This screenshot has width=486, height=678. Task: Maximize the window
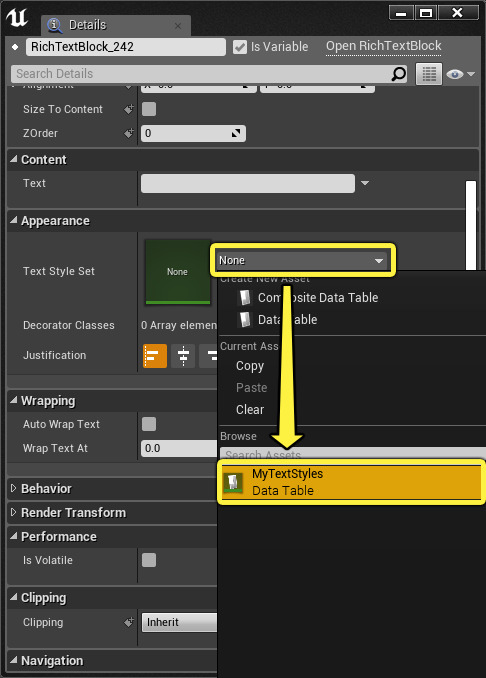(x=426, y=13)
